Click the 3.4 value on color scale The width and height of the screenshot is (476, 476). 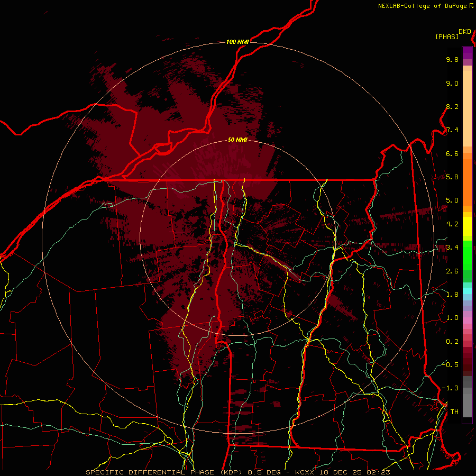(452, 248)
